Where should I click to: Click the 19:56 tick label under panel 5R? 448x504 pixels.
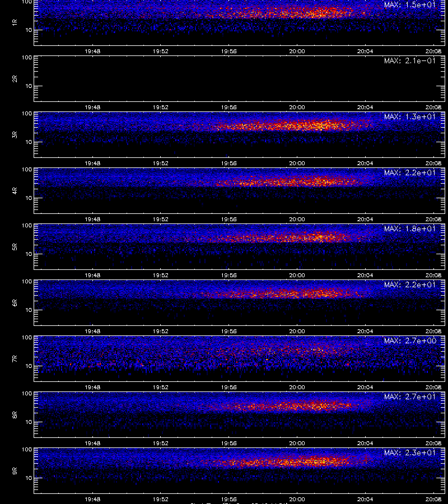[229, 275]
